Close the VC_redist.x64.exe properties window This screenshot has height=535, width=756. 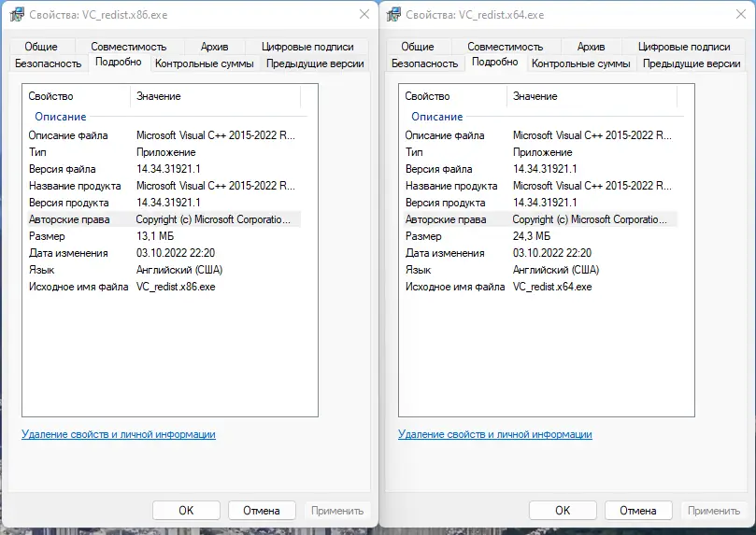740,15
